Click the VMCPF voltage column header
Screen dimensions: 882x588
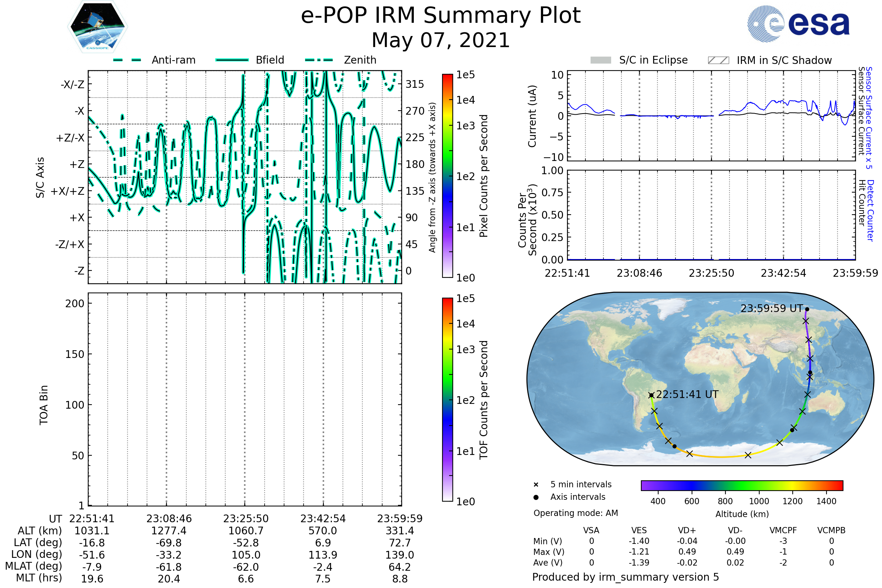tap(783, 530)
